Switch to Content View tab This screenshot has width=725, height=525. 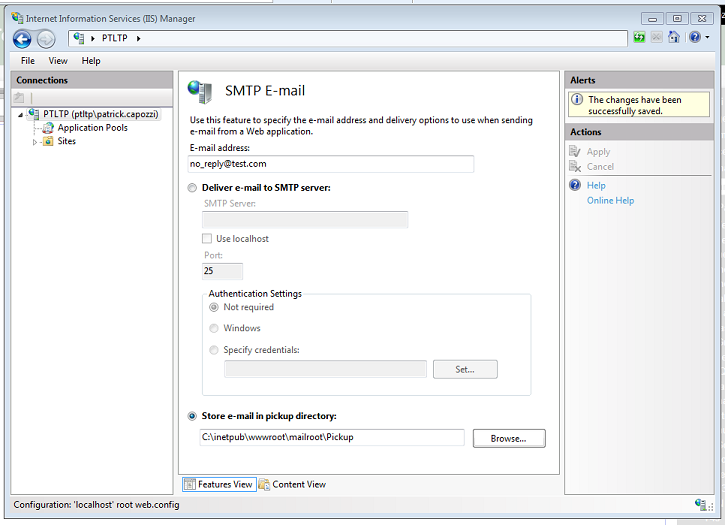coord(293,484)
